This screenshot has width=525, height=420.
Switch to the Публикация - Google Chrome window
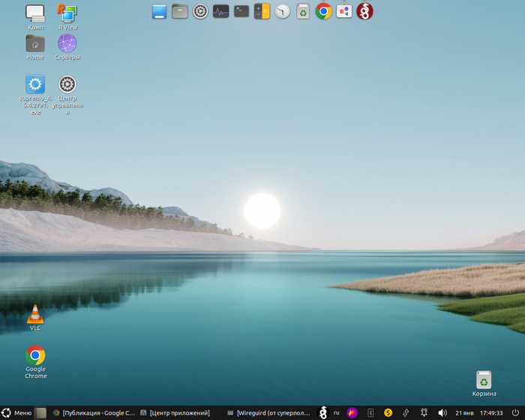tap(94, 412)
